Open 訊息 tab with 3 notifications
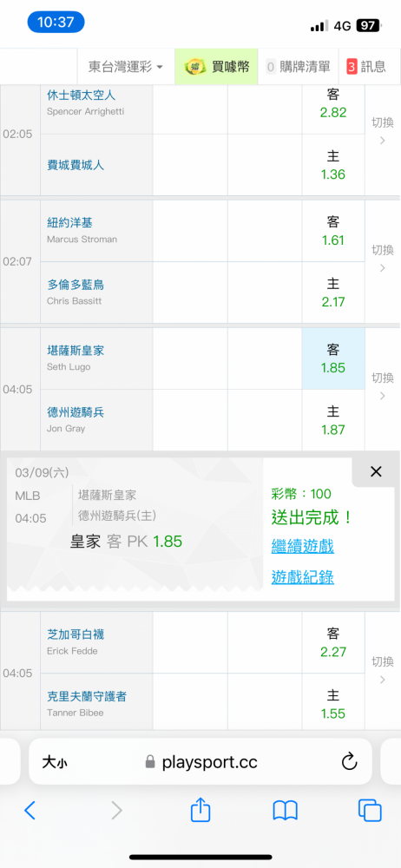This screenshot has height=868, width=401. point(366,67)
